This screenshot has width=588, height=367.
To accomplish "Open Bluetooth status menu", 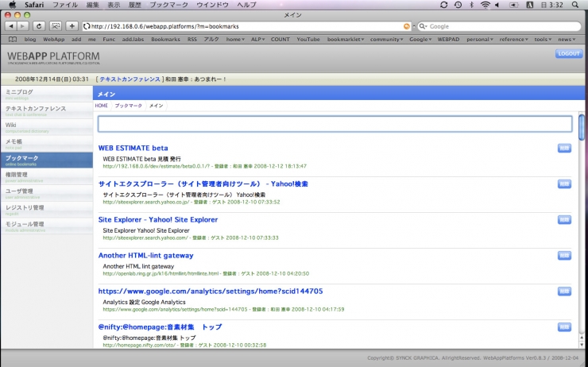I will pyautogui.click(x=472, y=5).
